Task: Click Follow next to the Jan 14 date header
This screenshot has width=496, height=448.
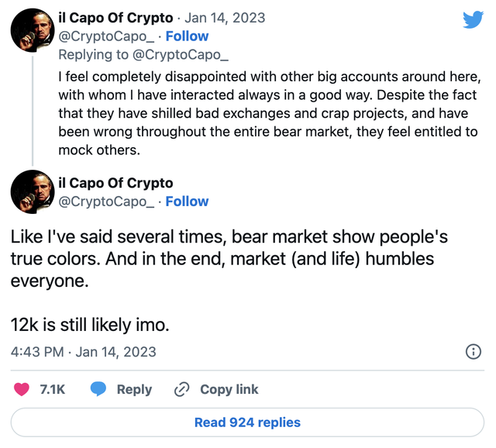Action: click(188, 36)
